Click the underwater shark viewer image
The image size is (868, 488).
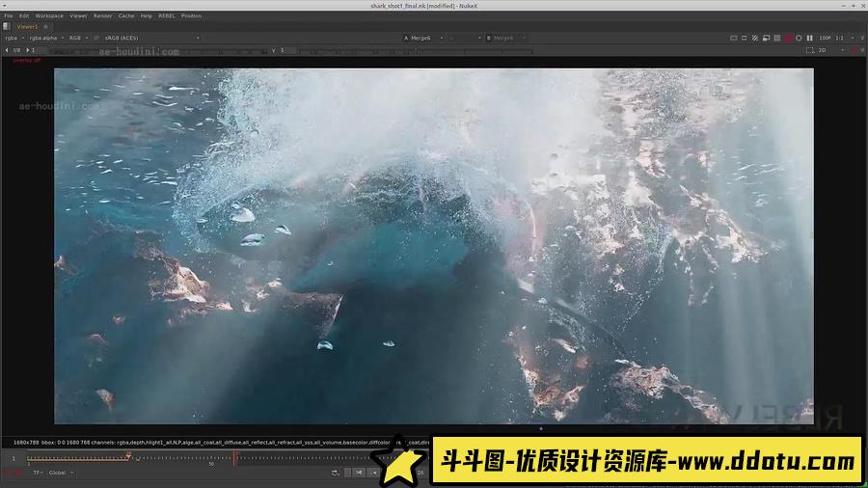[x=433, y=246]
